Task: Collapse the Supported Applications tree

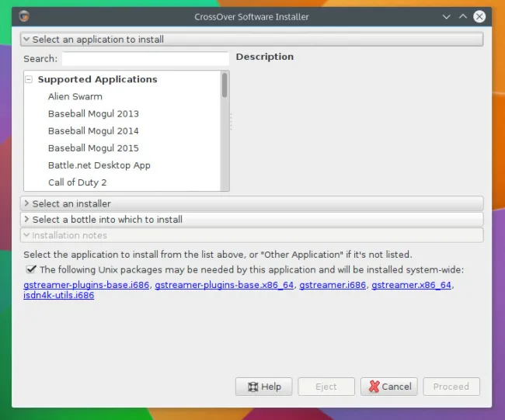Action: click(30, 79)
